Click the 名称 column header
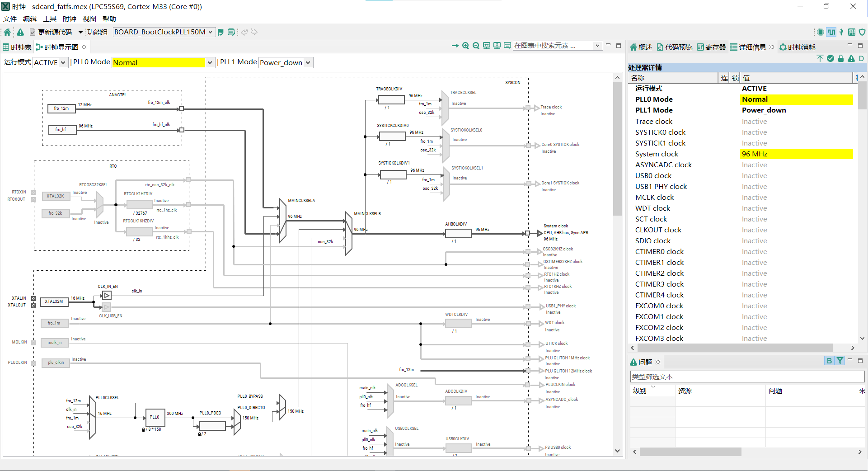 pyautogui.click(x=673, y=78)
